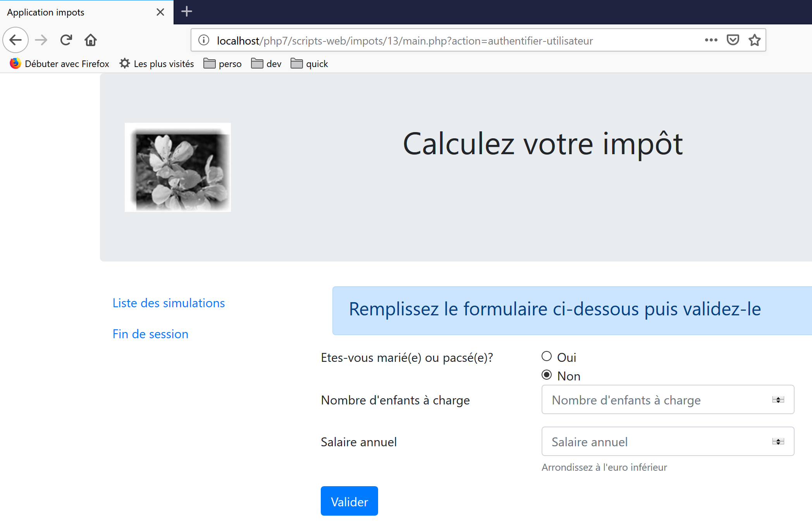Go to the Firefox home page

tap(91, 40)
